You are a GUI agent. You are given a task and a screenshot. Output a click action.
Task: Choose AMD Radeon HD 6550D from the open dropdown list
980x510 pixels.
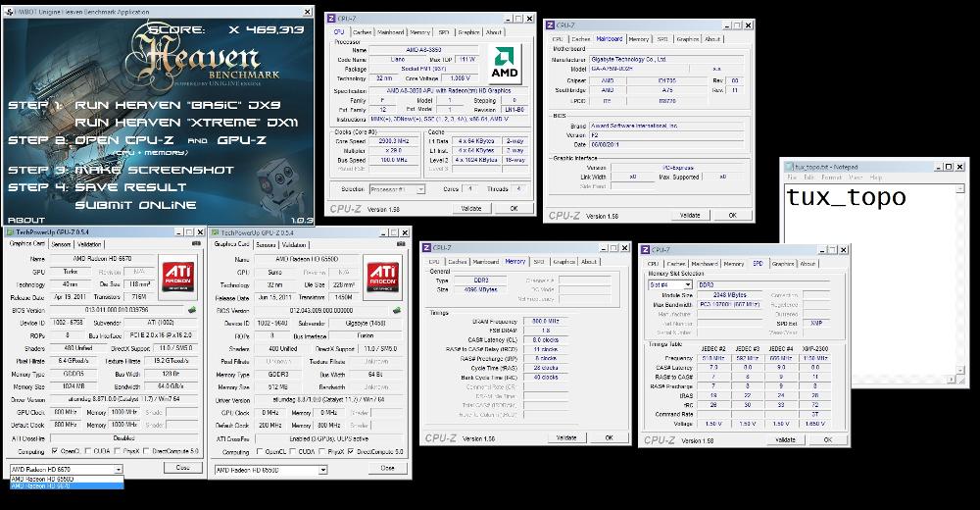[67, 480]
